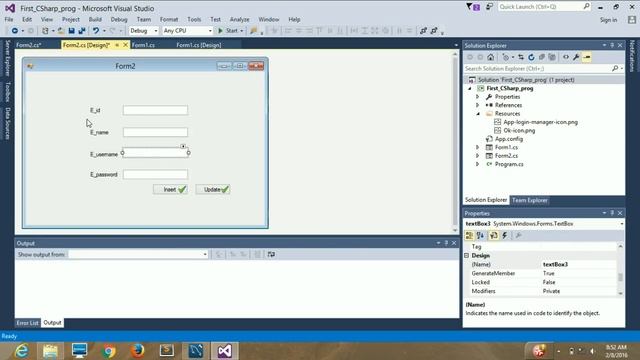Switch to the Error List tab
Viewport: 640px width, 360px height.
(x=27, y=323)
